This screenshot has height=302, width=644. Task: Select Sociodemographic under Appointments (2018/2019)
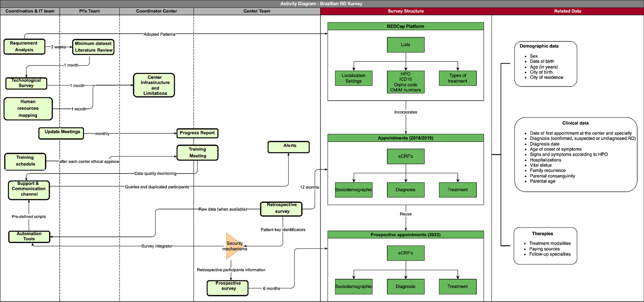354,190
